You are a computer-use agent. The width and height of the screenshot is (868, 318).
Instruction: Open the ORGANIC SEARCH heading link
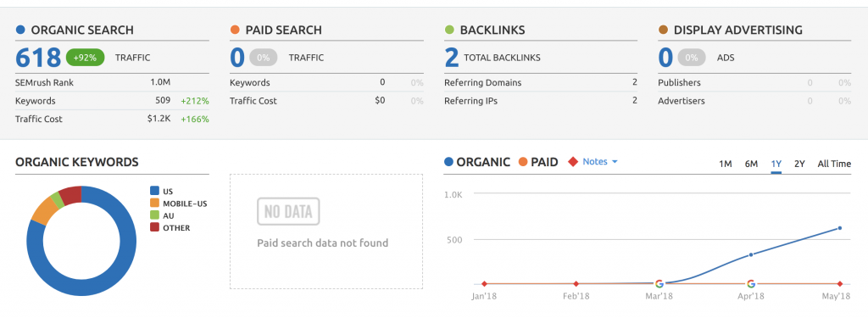[82, 30]
